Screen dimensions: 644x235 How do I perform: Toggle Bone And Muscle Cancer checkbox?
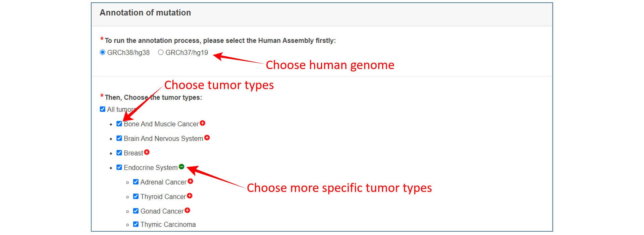(x=119, y=124)
